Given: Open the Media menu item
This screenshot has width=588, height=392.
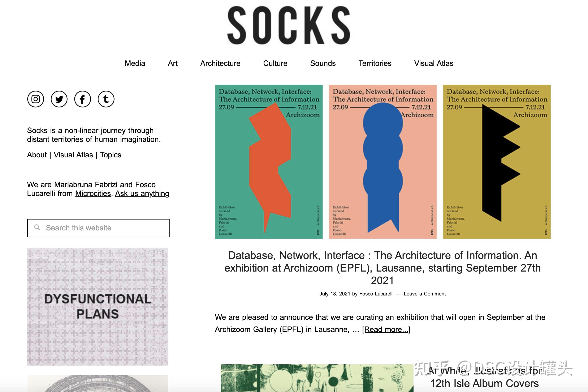Looking at the screenshot, I should tap(135, 63).
